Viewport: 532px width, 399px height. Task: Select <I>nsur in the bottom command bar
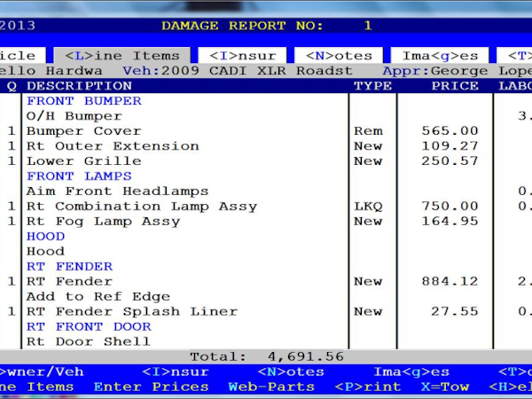(176, 372)
